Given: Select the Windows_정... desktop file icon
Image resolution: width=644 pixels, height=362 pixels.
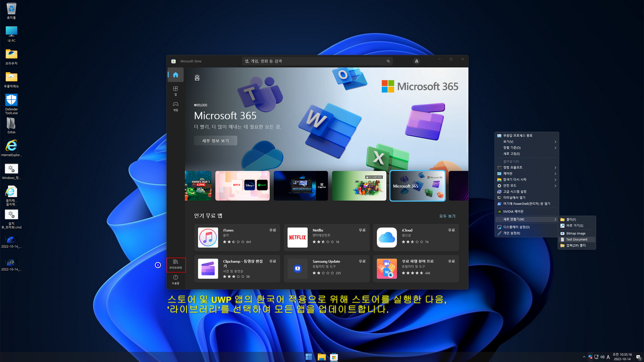Looking at the screenshot, I should tap(11, 171).
